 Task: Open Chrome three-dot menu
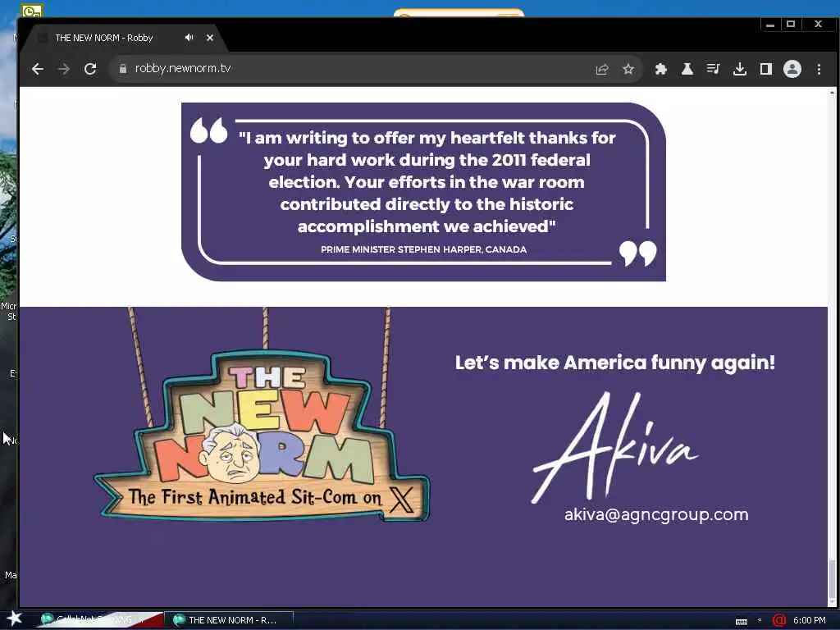pyautogui.click(x=819, y=69)
